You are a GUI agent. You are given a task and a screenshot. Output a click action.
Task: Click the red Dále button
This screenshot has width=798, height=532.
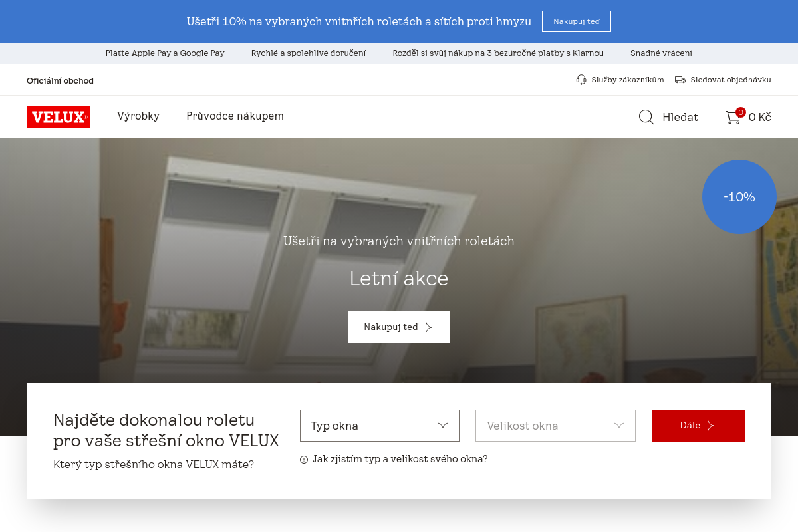point(698,426)
